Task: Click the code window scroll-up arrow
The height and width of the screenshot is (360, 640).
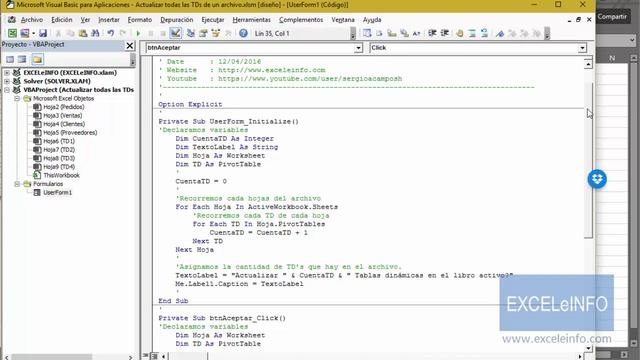Action: [588, 64]
